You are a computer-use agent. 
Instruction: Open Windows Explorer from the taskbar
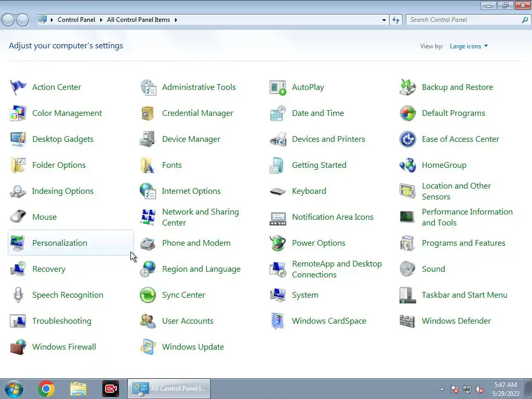coord(78,389)
